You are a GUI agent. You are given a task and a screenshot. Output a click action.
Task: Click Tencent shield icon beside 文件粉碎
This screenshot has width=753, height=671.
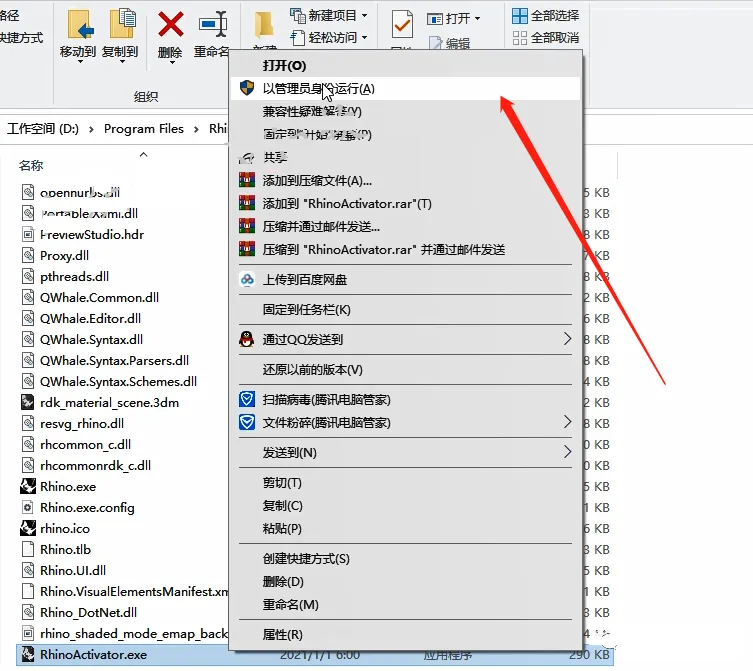[247, 422]
